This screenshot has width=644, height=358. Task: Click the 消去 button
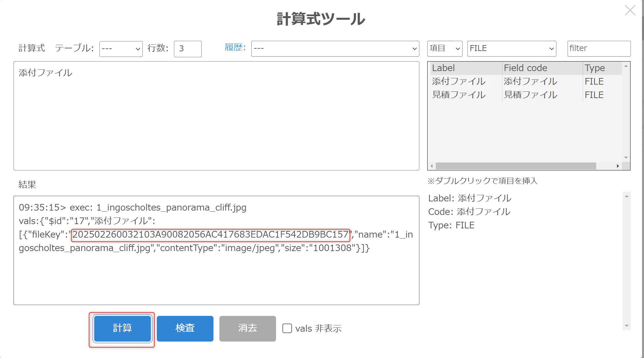pos(247,328)
